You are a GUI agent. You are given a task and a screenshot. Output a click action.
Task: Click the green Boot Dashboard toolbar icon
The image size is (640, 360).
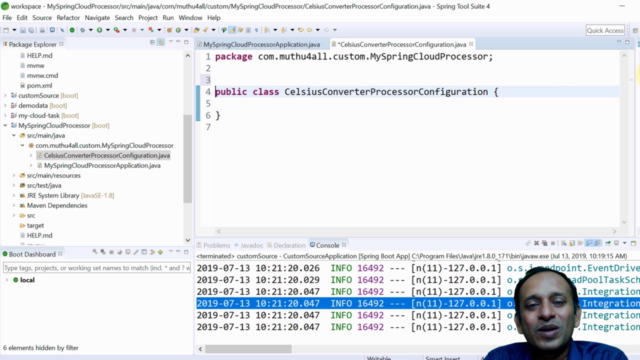[72, 30]
